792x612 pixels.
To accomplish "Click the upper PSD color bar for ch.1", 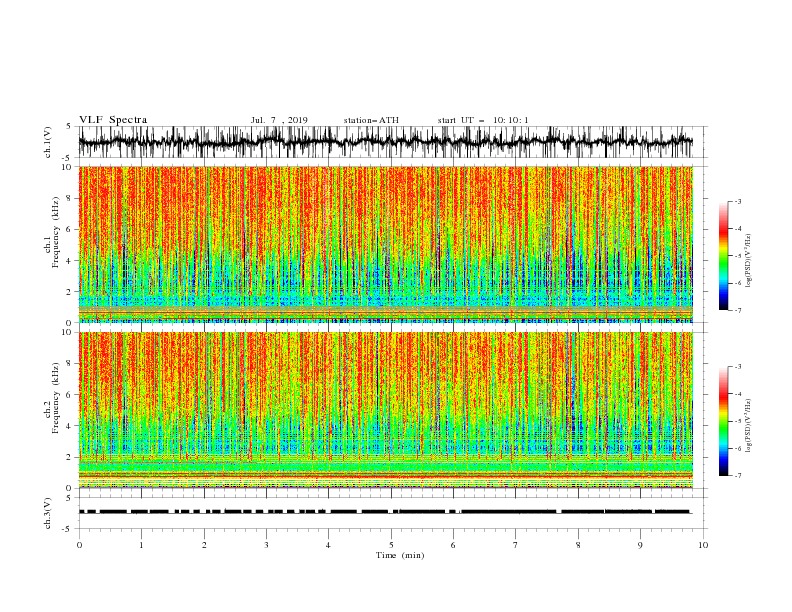I will [x=723, y=255].
